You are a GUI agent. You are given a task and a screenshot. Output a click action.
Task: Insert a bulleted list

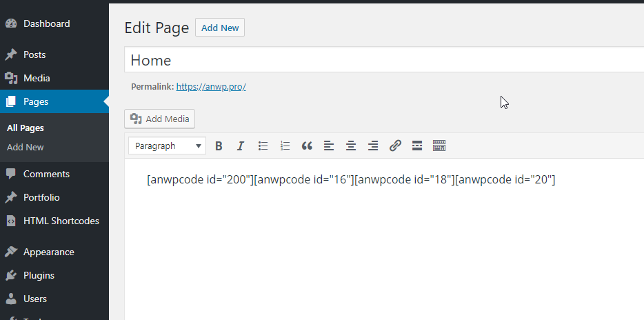[x=263, y=146]
